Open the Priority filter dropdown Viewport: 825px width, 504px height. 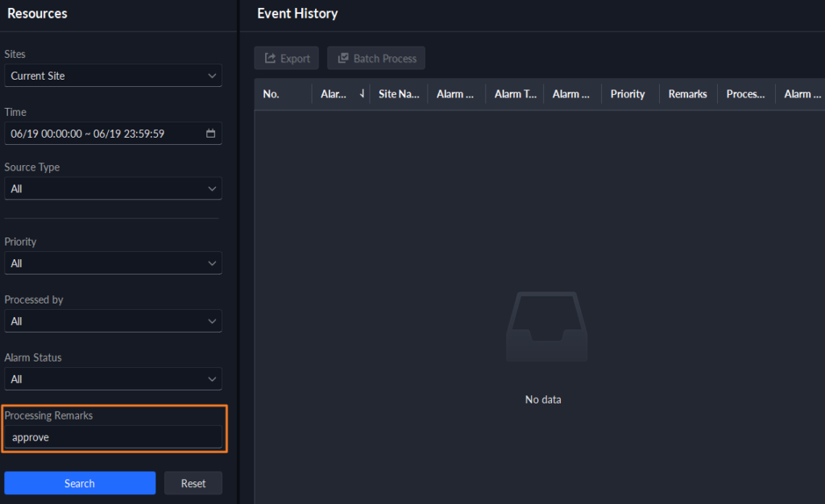113,263
